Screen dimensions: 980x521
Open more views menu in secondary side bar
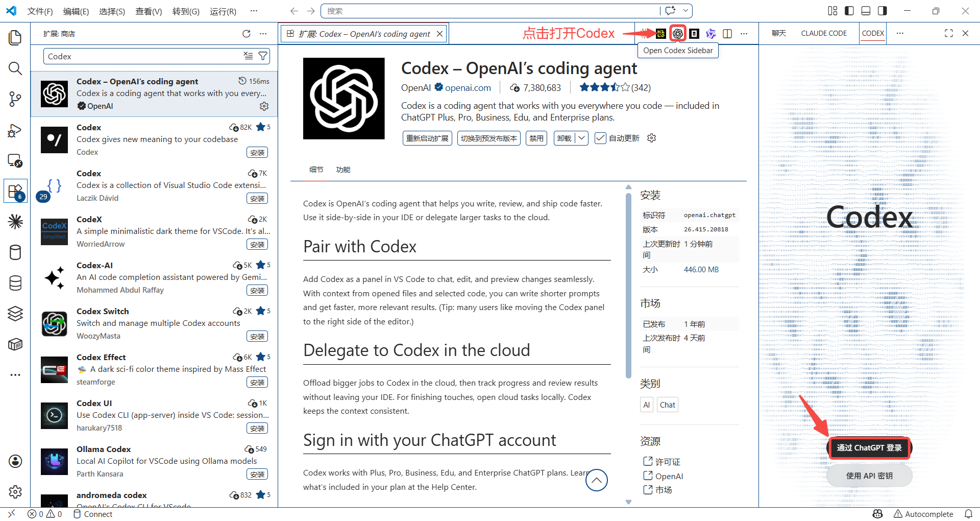coord(900,33)
